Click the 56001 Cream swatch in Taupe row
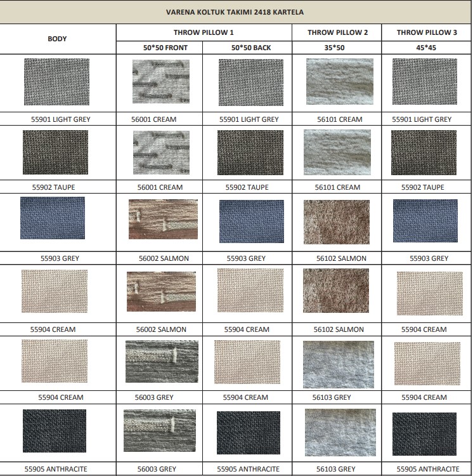The height and width of the screenshot is (476, 473). [161, 152]
